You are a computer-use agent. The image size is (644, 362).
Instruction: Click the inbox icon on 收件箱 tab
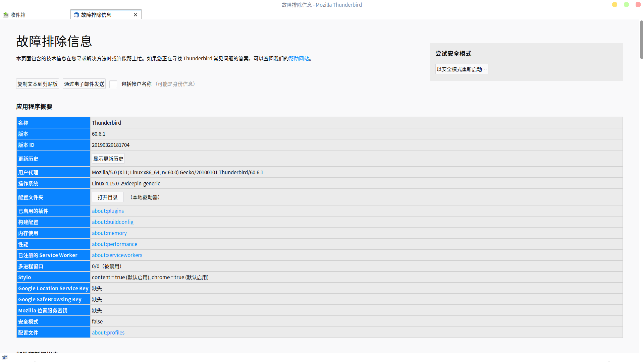[x=6, y=15]
